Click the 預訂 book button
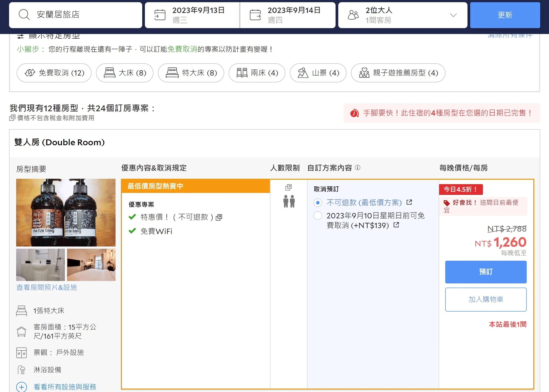The height and width of the screenshot is (392, 549). tap(486, 272)
